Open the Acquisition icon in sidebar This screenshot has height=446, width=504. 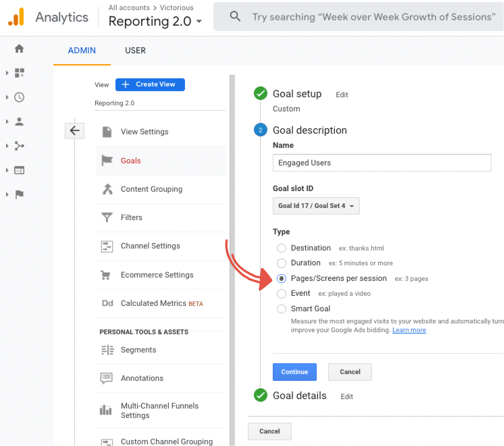19,146
